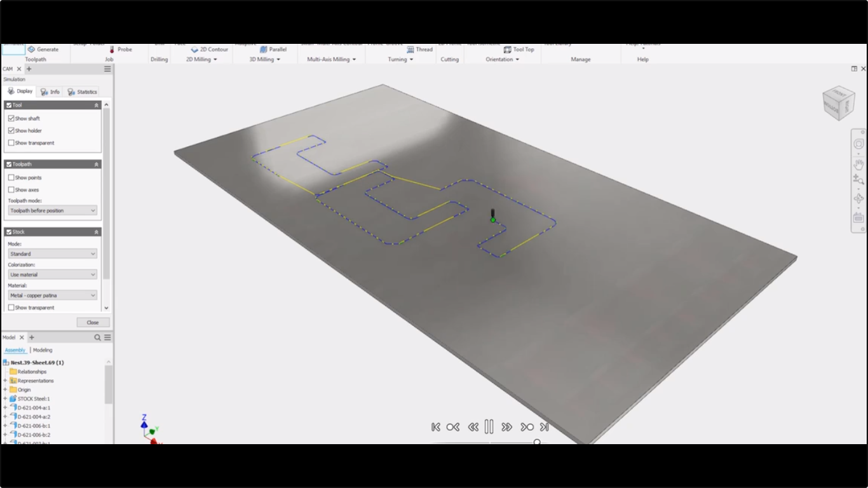
Task: Open the Colorization dropdown
Action: pyautogui.click(x=52, y=274)
